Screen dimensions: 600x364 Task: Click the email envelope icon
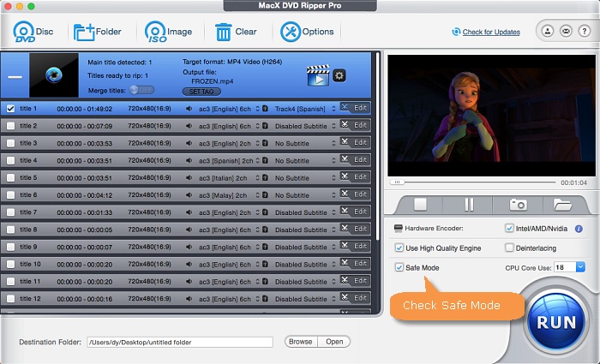566,31
